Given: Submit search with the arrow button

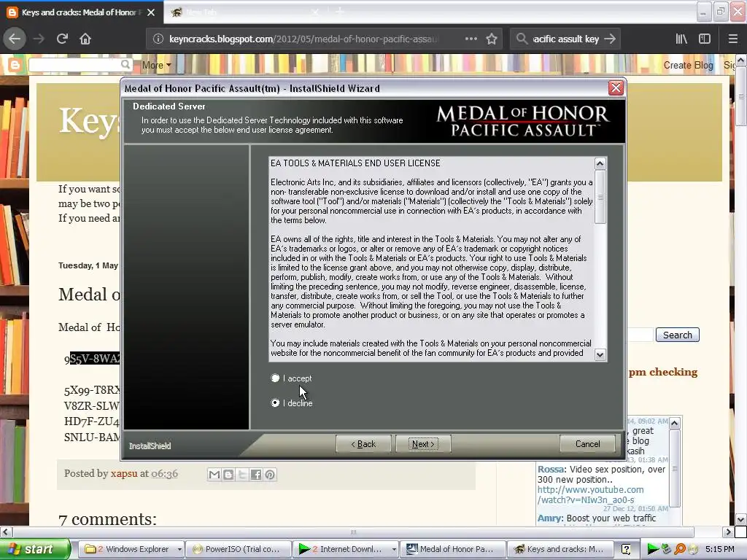Looking at the screenshot, I should 610,39.
